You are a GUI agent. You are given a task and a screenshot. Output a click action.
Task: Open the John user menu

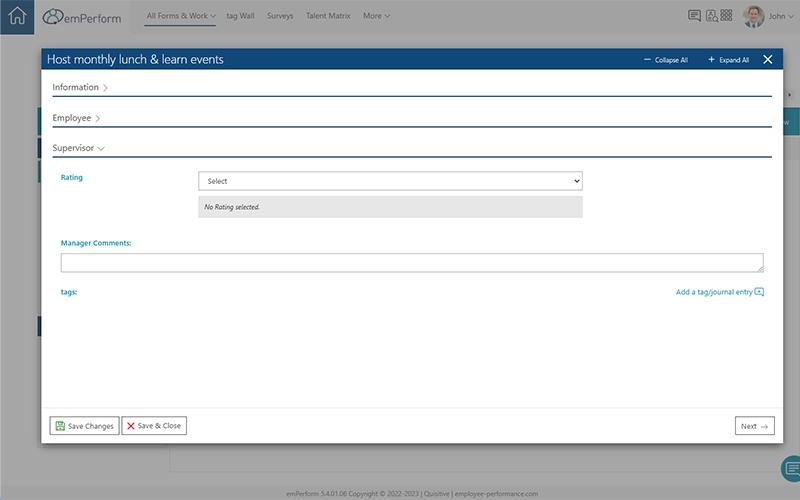[781, 16]
